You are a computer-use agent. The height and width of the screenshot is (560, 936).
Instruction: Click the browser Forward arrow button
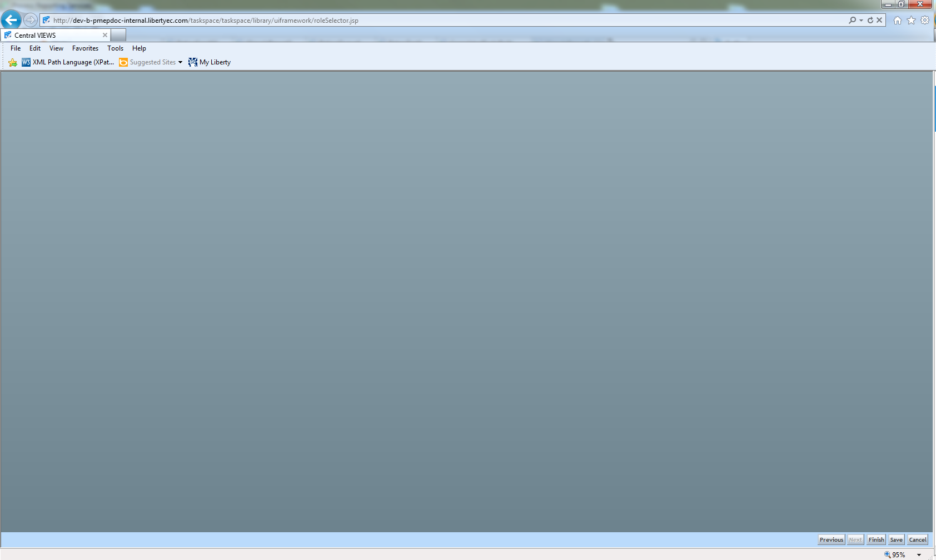(x=31, y=20)
